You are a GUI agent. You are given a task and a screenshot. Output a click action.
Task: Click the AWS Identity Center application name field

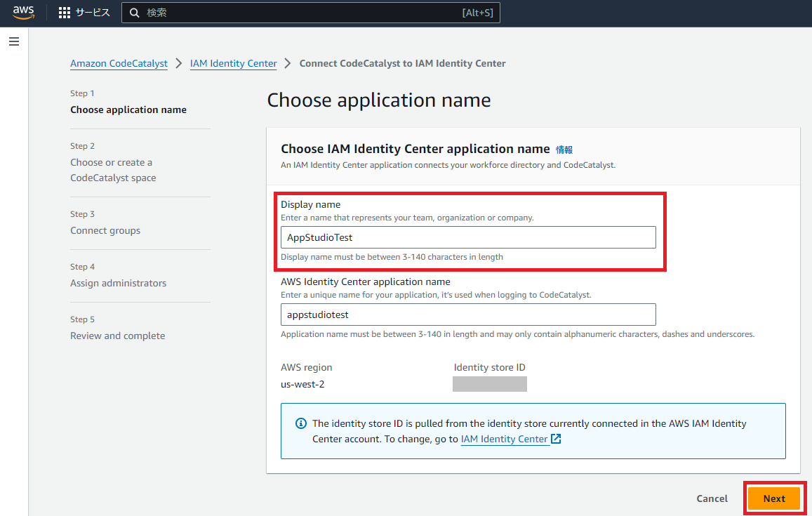pyautogui.click(x=468, y=315)
